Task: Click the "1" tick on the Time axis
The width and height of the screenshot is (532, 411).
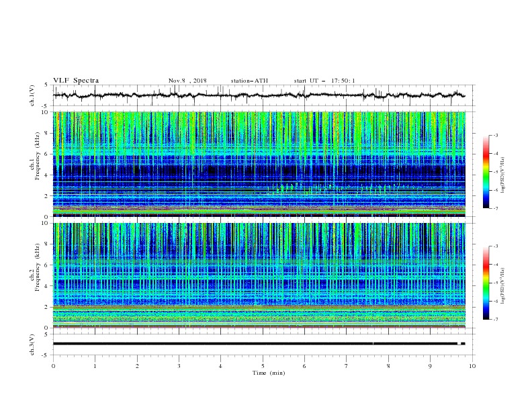Action: coord(95,366)
